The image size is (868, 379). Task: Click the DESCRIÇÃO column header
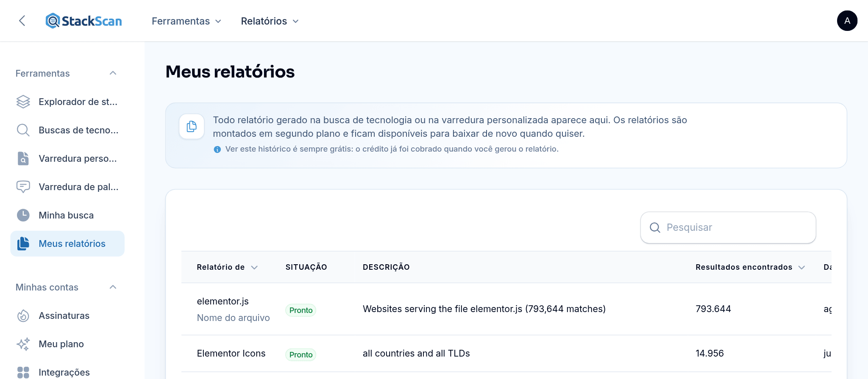coord(386,267)
